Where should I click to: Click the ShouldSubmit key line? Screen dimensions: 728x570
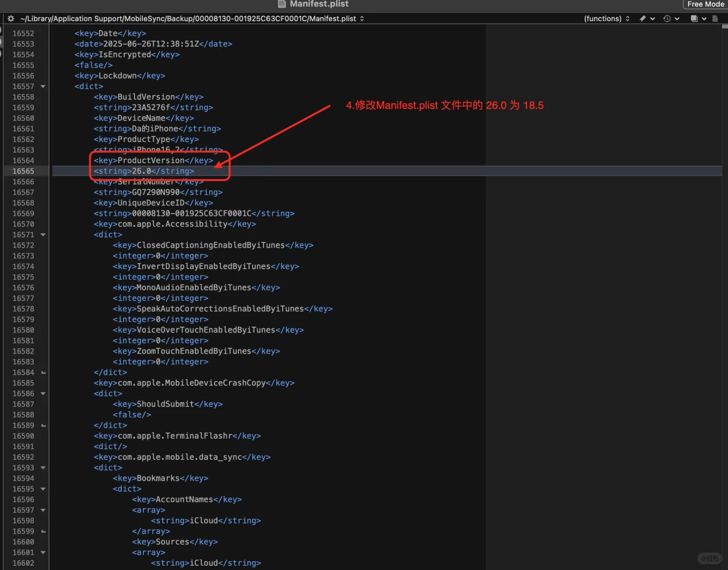(x=168, y=404)
